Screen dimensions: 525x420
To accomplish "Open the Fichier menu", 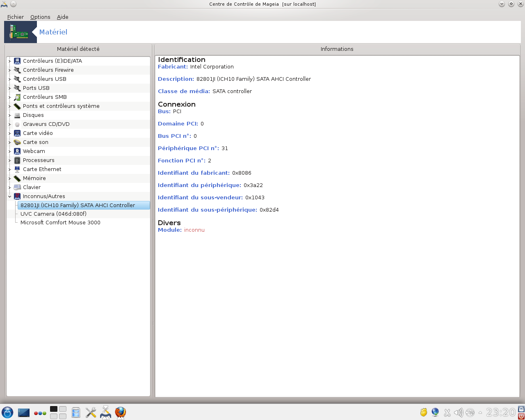I will click(x=15, y=17).
